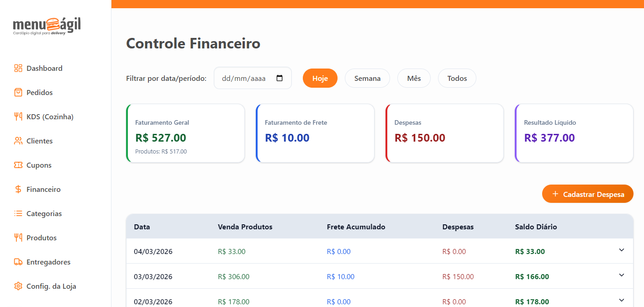Select the Hoje period filter
This screenshot has width=644, height=307.
pyautogui.click(x=320, y=78)
